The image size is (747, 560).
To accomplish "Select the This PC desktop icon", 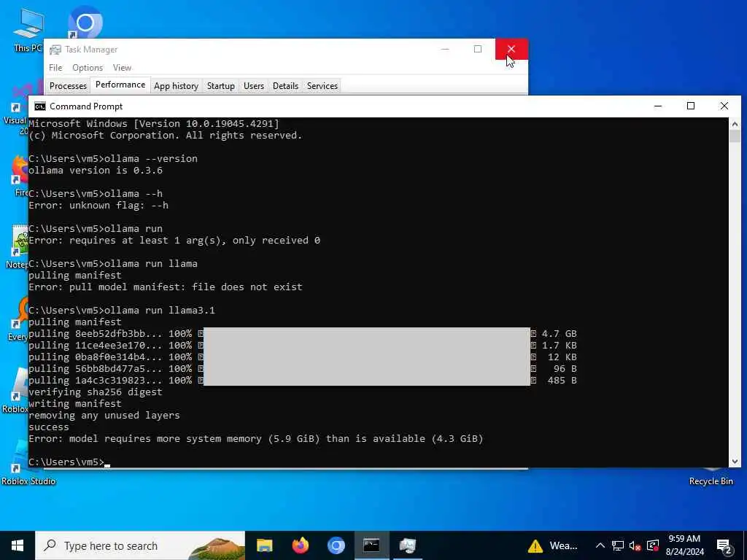I will pyautogui.click(x=28, y=29).
